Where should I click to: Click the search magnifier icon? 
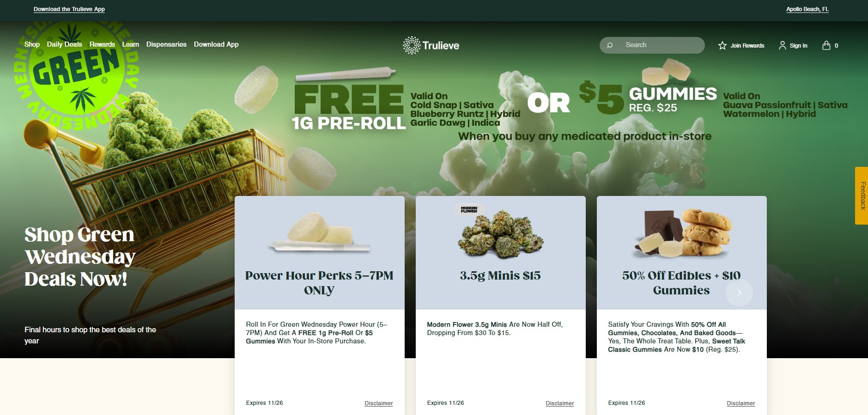point(610,45)
